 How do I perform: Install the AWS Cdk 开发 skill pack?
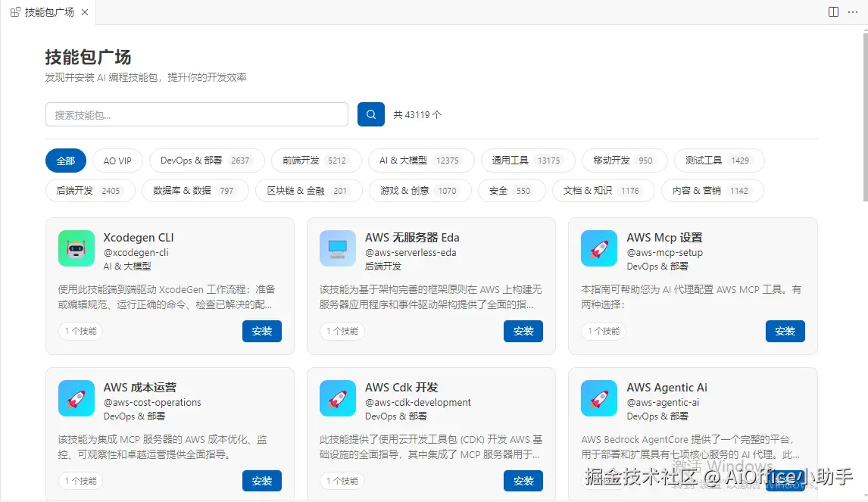523,481
